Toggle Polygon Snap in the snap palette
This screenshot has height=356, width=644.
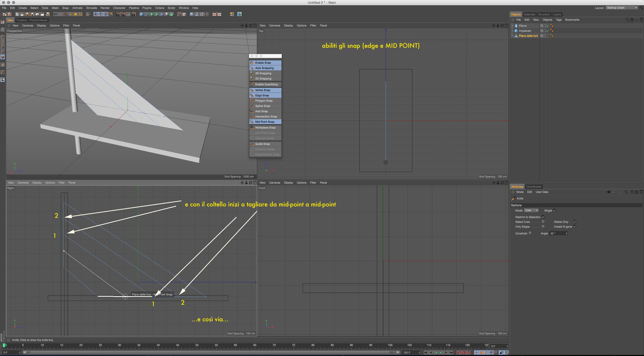pos(264,101)
